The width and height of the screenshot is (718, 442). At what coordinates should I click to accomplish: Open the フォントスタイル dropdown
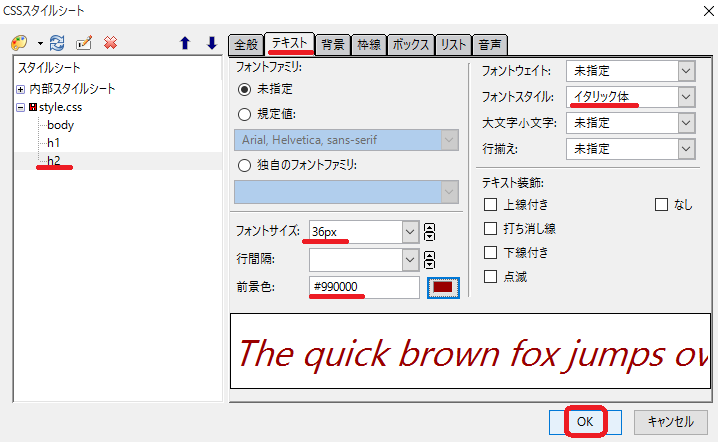[x=685, y=97]
